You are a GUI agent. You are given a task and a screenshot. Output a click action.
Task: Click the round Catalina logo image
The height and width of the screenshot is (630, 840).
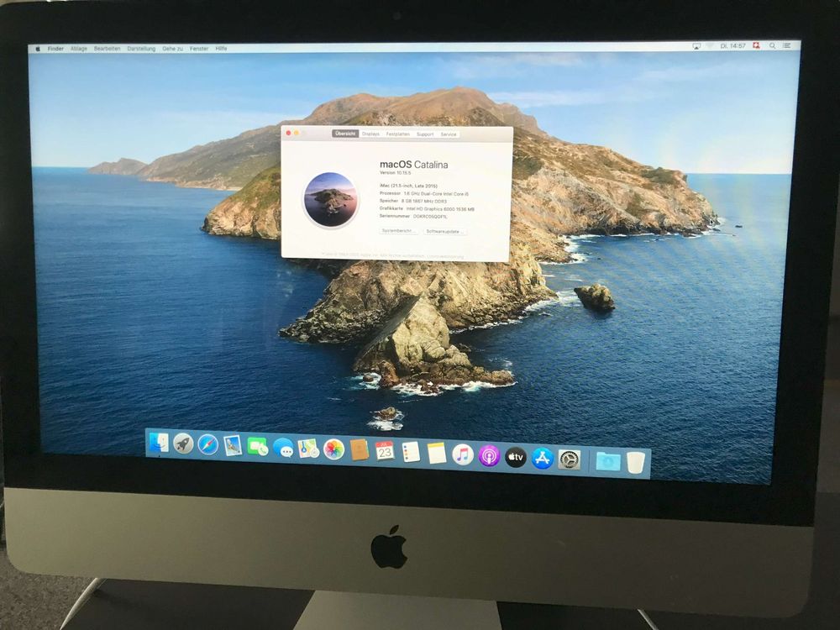pos(330,198)
